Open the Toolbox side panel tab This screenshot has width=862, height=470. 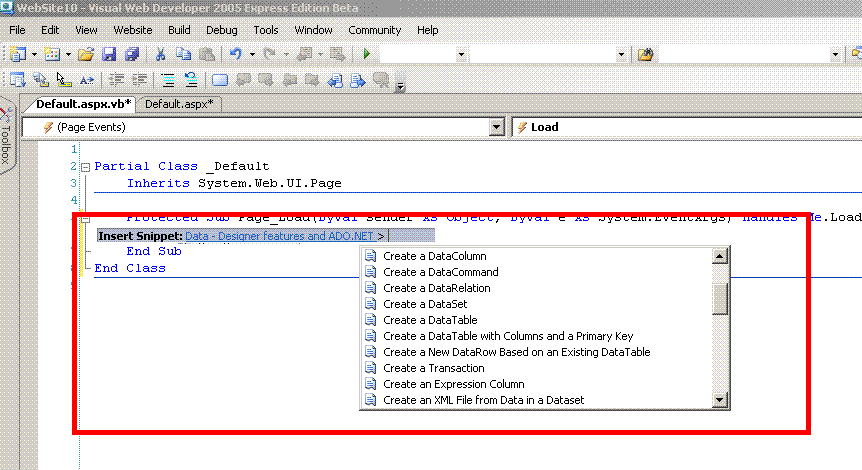[6, 137]
